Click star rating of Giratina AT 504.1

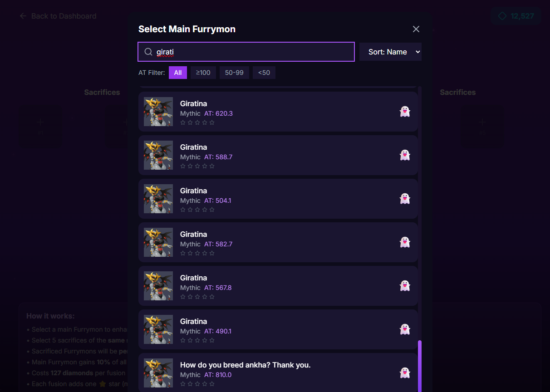point(197,210)
